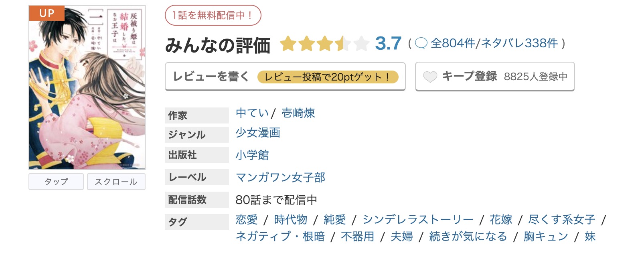Screen dimensions: 644x255
Task: Open author 中てい link
Action: 252,113
